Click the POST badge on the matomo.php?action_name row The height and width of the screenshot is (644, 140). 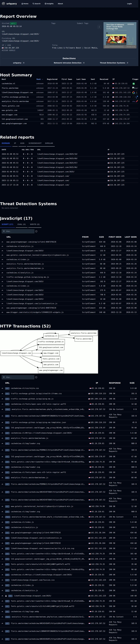8,617
